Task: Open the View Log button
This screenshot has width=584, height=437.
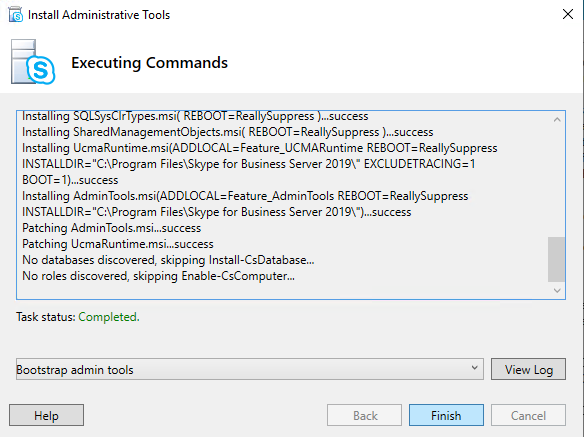Action: click(528, 369)
